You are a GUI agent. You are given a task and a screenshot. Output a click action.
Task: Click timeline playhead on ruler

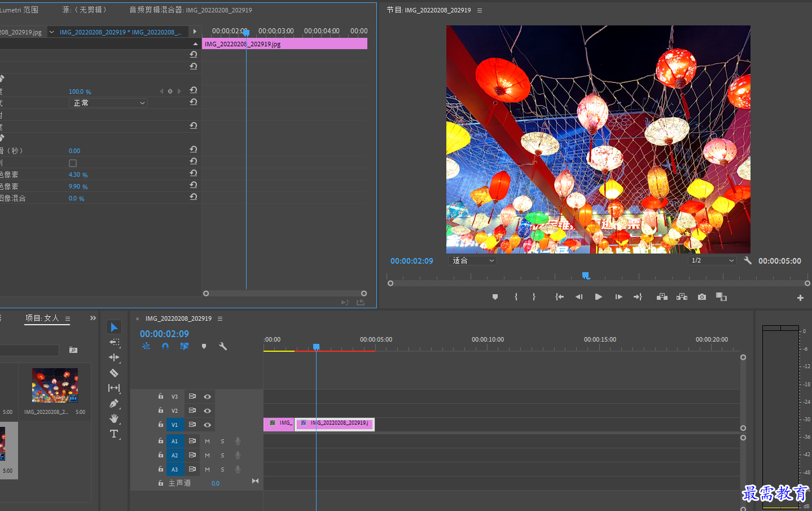point(317,347)
